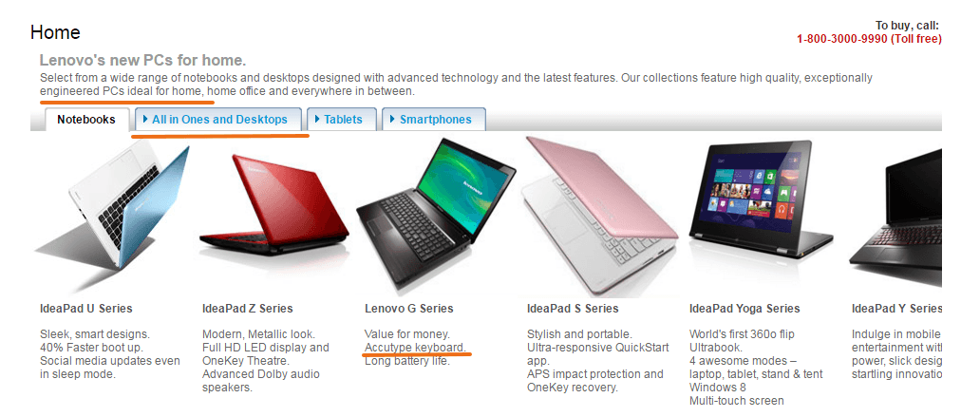Open the Notebooks tab
This screenshot has height=417, width=980.
tap(86, 120)
